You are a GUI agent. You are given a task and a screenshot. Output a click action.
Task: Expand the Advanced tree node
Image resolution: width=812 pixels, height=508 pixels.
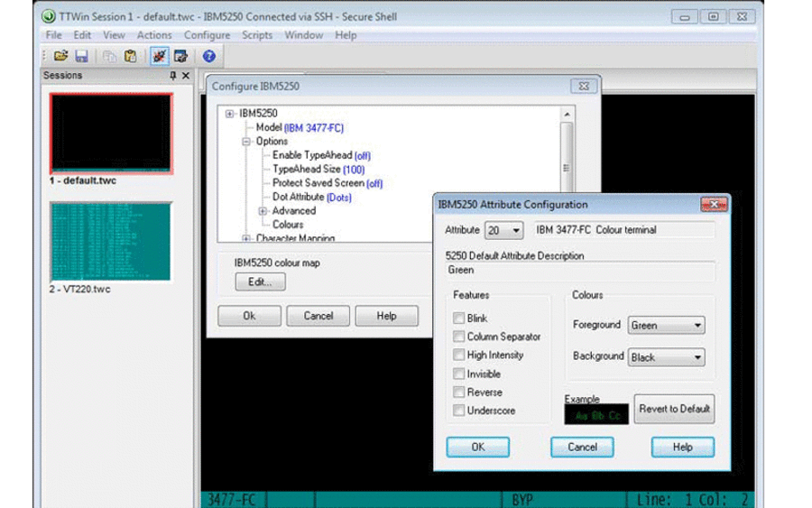pos(263,211)
